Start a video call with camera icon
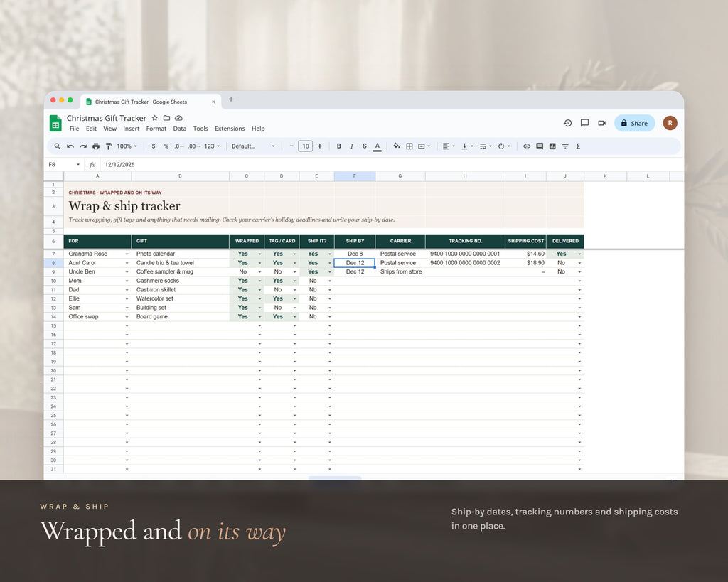This screenshot has height=582, width=728. pos(602,123)
